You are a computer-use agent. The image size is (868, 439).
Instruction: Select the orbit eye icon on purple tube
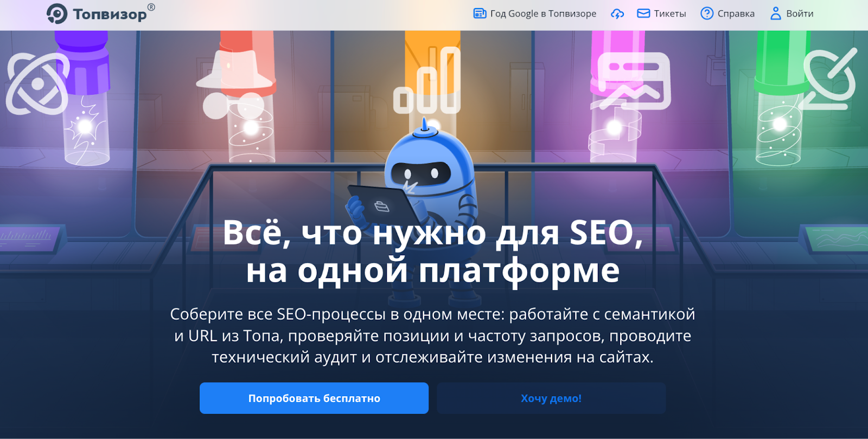pyautogui.click(x=38, y=84)
